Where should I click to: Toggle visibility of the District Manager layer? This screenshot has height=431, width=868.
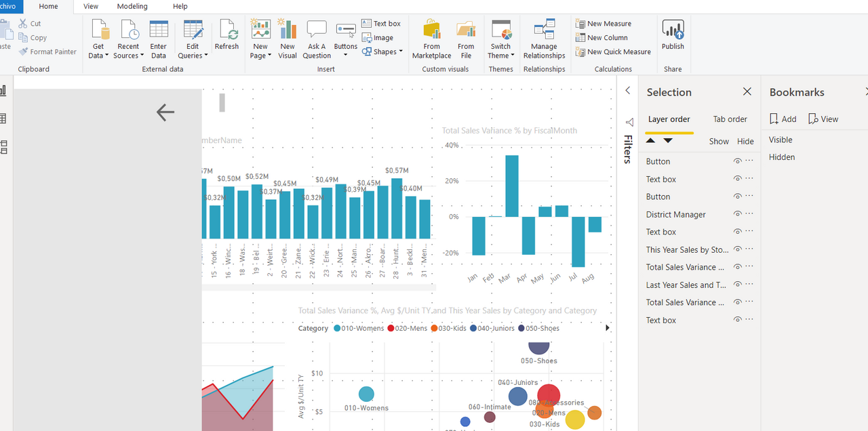[737, 213]
